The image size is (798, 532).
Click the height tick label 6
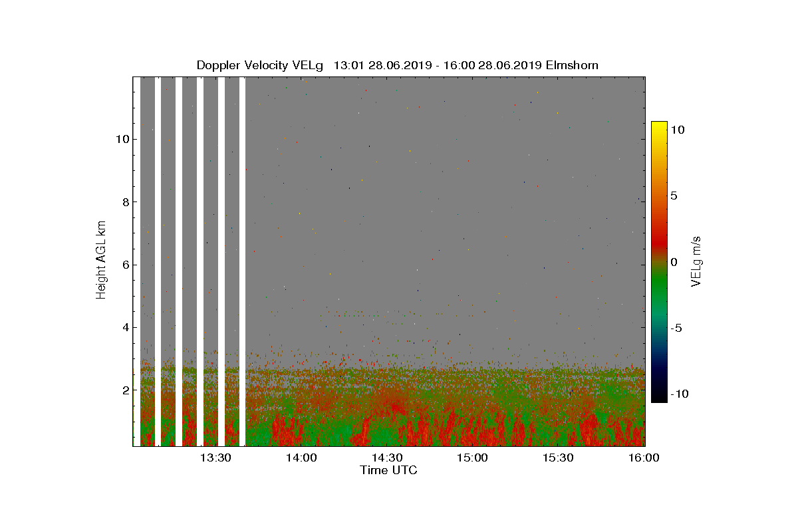(x=124, y=265)
